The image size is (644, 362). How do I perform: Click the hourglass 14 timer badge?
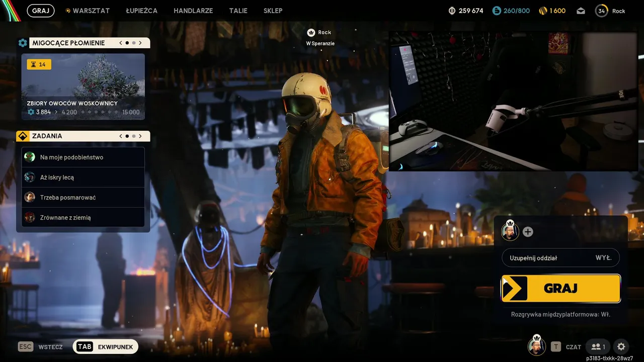(39, 64)
